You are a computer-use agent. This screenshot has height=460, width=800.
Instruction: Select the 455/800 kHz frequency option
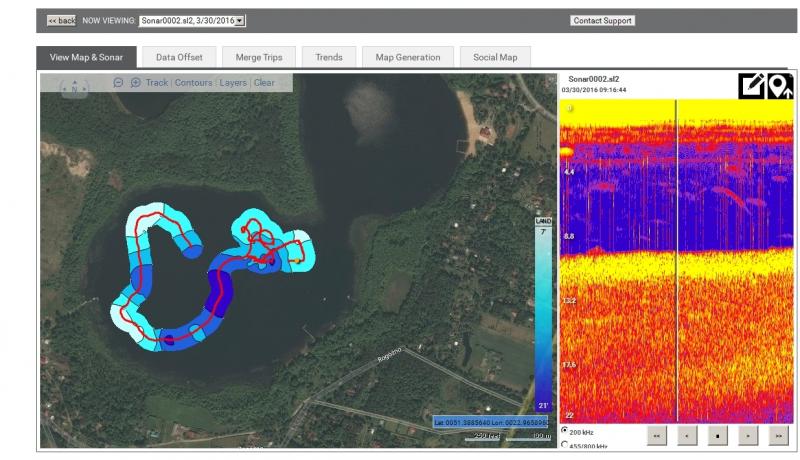click(566, 445)
